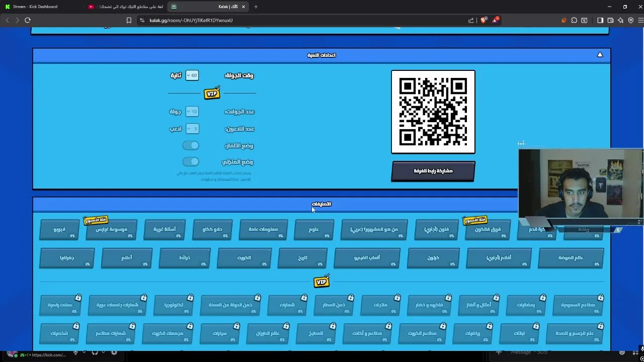
Task: Close the Kalak browser tab
Action: tap(244, 7)
